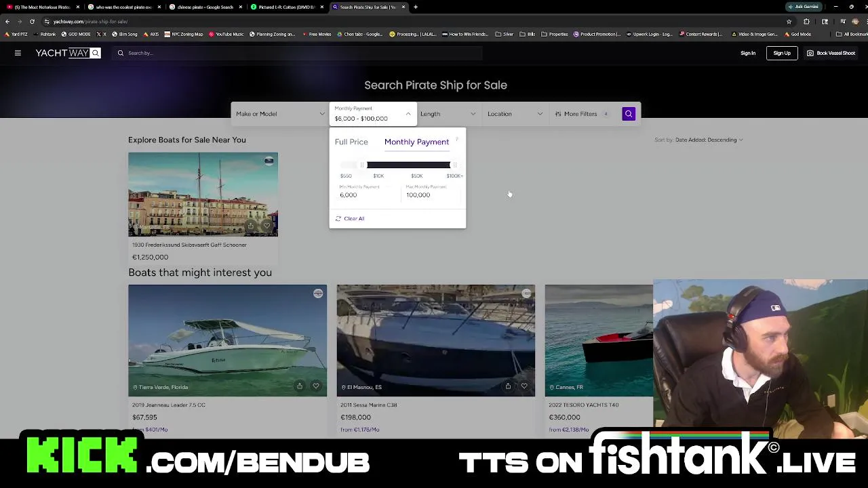
Task: Open 2011 Sessa Marine C38 title
Action: 369,405
